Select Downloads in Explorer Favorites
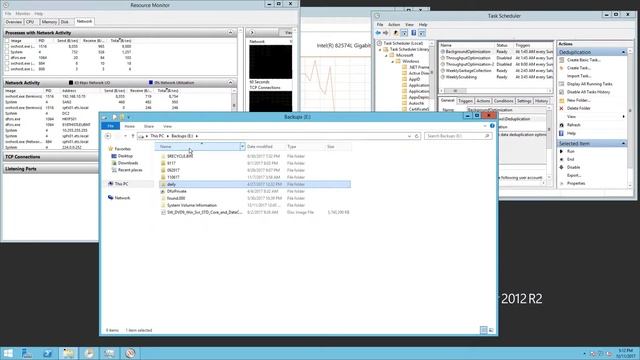 click(x=128, y=163)
